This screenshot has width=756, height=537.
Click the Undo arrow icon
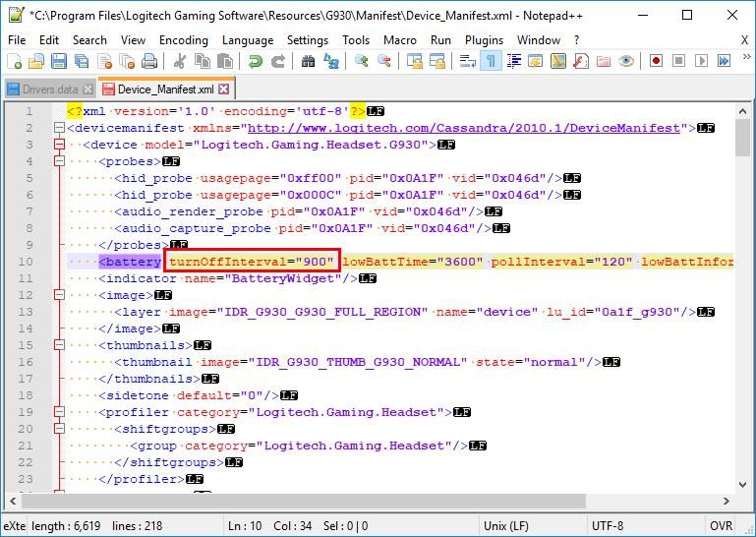256,61
